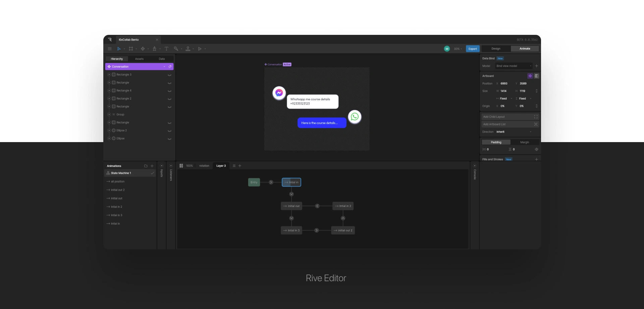Choose the Artboard frame tool

tap(131, 49)
